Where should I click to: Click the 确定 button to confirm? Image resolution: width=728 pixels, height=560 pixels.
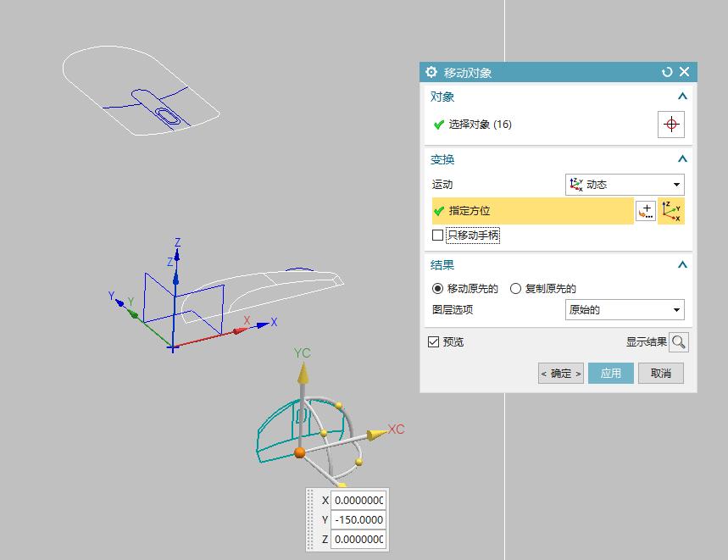560,373
